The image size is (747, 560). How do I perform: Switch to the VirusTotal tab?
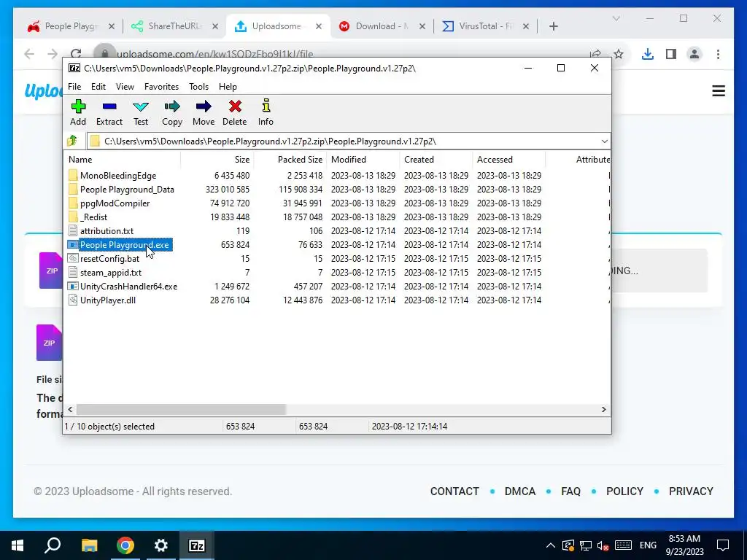(484, 26)
